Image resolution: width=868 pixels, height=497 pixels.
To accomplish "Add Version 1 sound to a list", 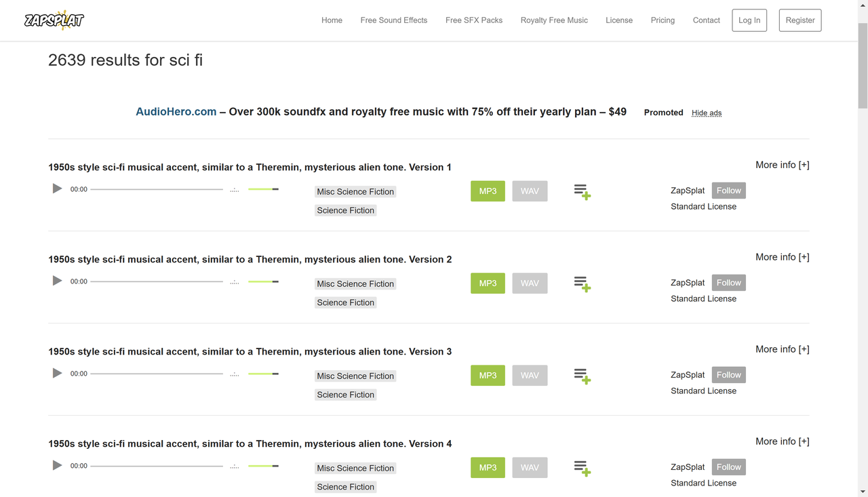I will pos(582,192).
